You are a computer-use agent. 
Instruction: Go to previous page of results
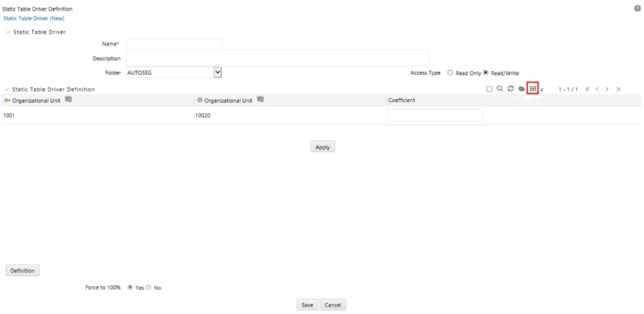(x=597, y=89)
